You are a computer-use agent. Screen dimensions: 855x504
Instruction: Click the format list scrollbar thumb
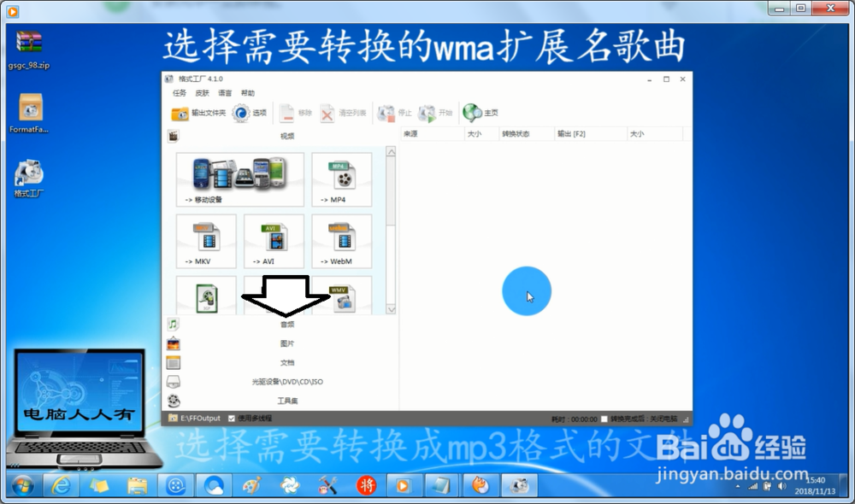tap(391, 190)
